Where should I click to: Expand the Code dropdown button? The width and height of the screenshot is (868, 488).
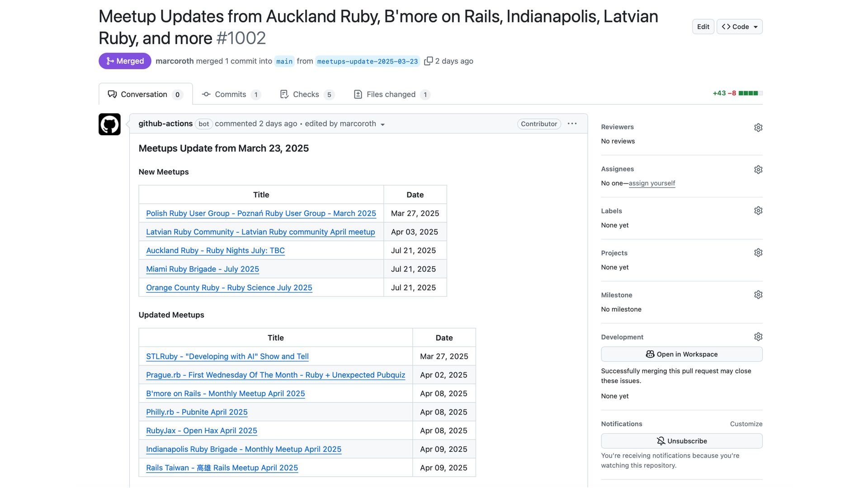click(x=739, y=27)
